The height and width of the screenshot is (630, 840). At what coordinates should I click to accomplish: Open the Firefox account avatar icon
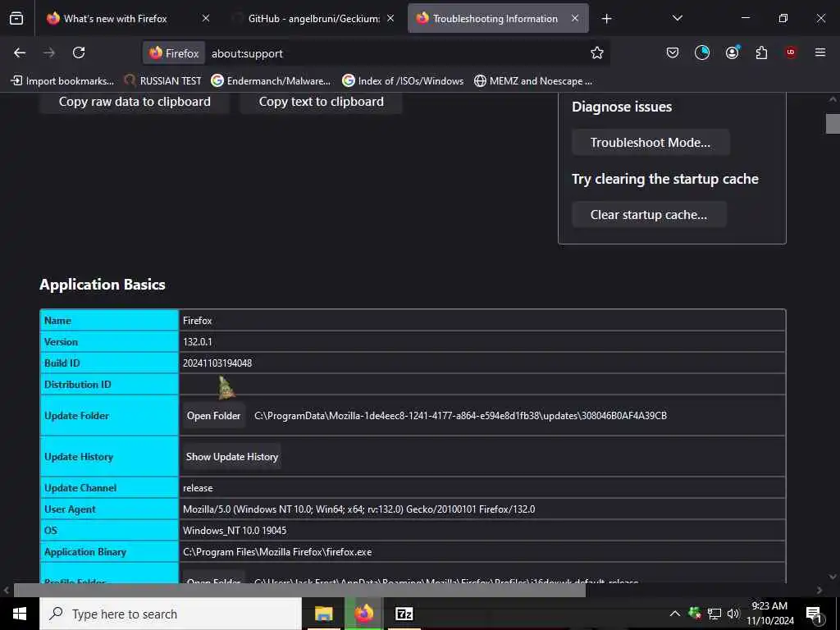(x=732, y=52)
